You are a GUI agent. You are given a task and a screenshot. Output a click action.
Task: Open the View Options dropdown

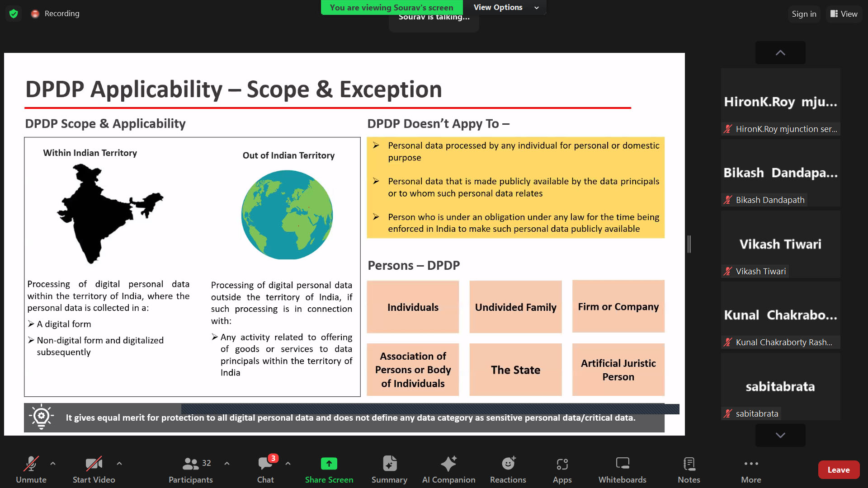(x=505, y=7)
